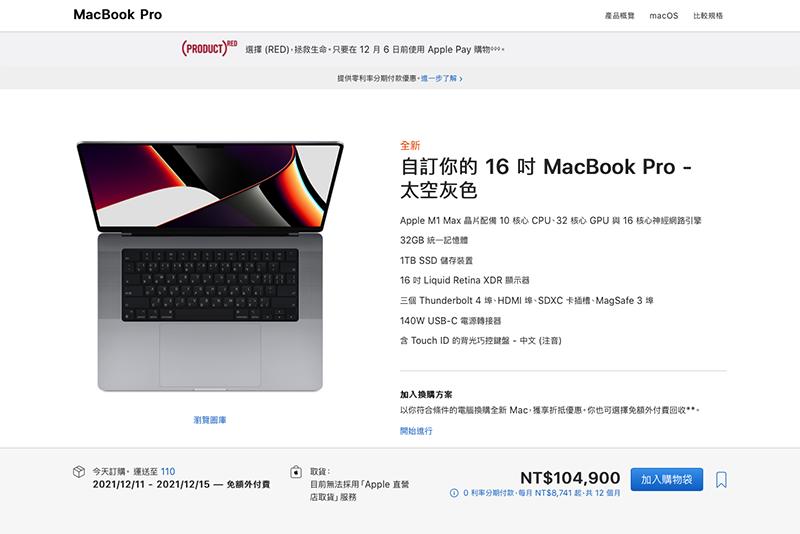The width and height of the screenshot is (800, 534).
Task: Click the (PRODUCT)RED logo
Action: tap(209, 48)
